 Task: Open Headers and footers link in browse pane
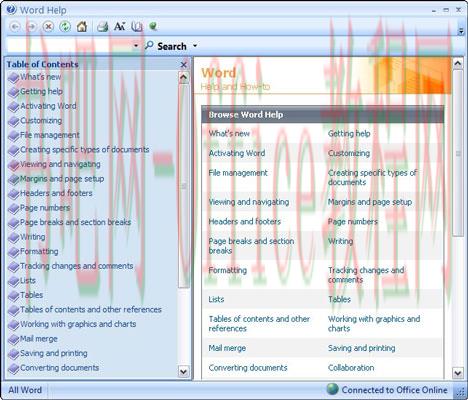click(x=245, y=222)
